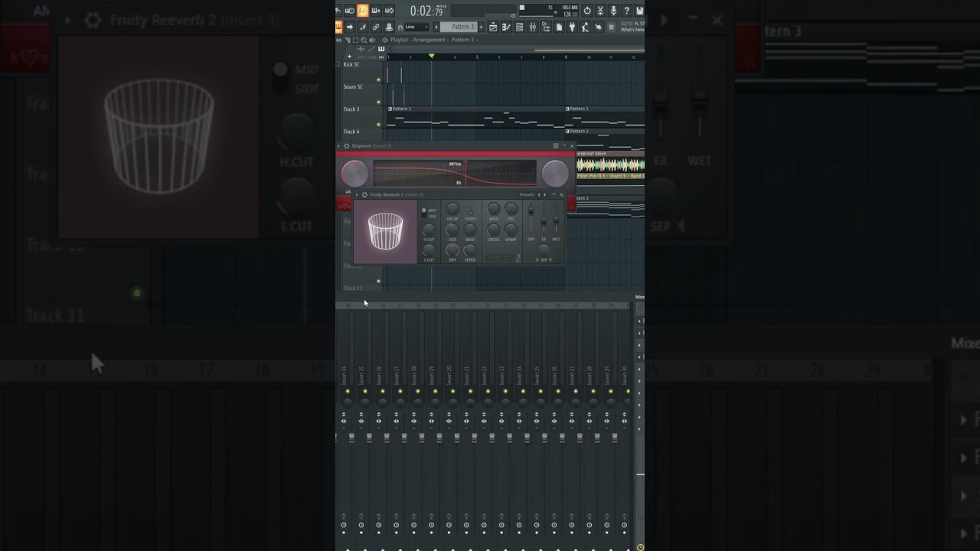Click the Undo history circular arrow icon
This screenshot has width=980, height=551.
point(587,11)
